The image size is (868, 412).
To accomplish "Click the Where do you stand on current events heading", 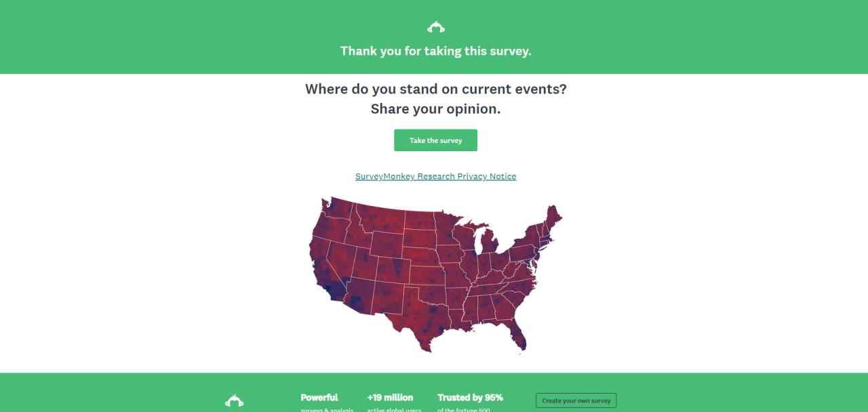I will (x=435, y=89).
